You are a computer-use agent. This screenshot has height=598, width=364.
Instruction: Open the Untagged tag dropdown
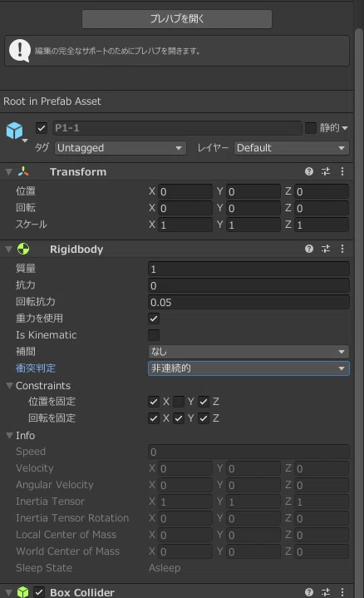120,148
